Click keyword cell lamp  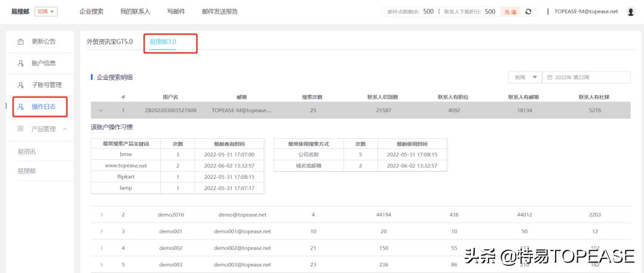pos(126,188)
